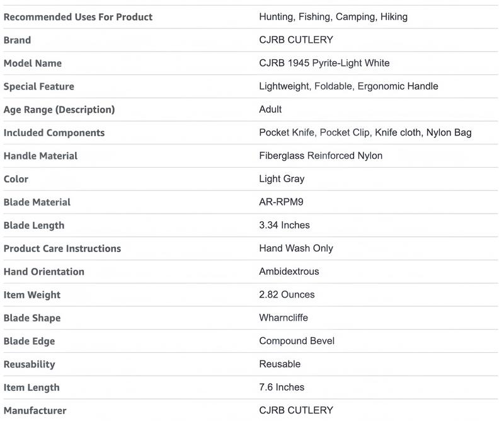This screenshot has width=504, height=421.
Task: Click the "Included Components" label
Action: point(54,133)
